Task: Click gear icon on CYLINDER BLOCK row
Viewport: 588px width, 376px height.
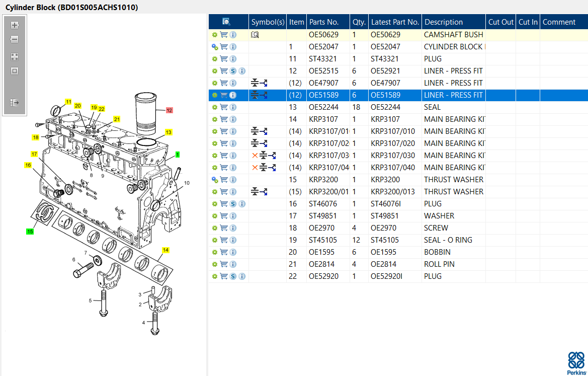Action: click(215, 47)
